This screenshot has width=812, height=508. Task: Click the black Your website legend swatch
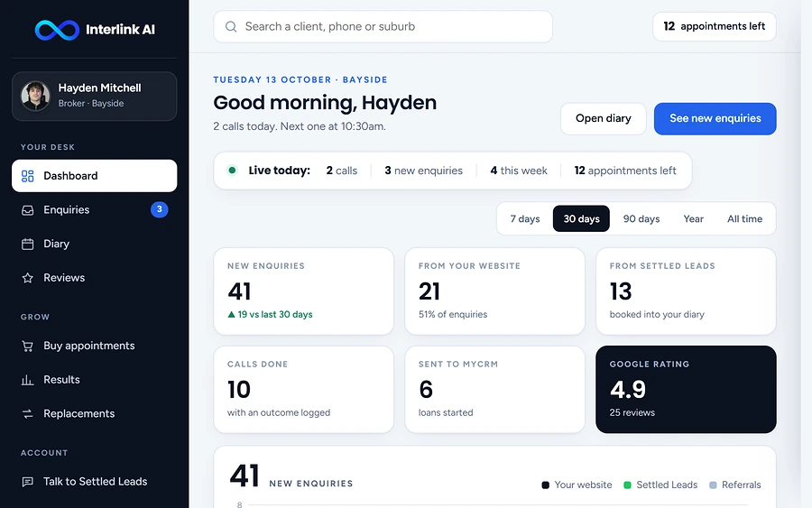coord(545,485)
